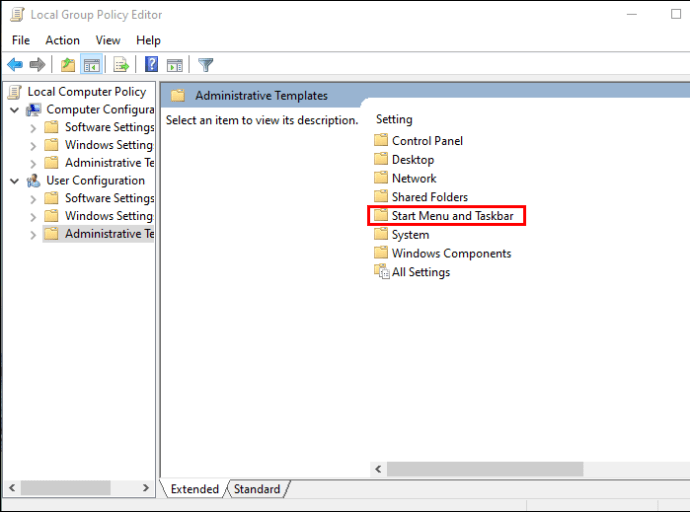Expand Administrative Templates under User Configuration
Viewport: 690px width, 512px height.
tap(33, 235)
